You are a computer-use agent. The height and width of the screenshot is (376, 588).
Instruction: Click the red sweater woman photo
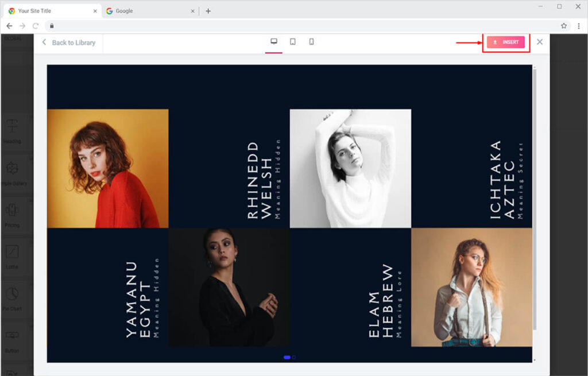(x=108, y=169)
